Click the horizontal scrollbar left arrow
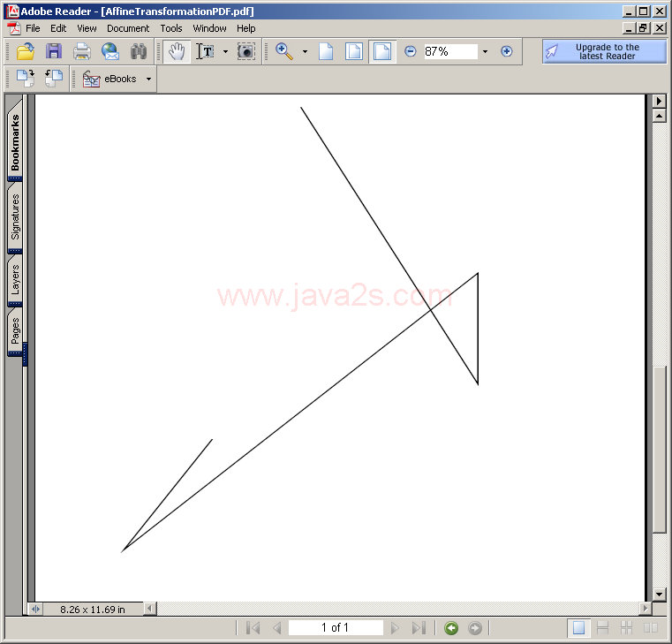The image size is (672, 644). coord(149,609)
